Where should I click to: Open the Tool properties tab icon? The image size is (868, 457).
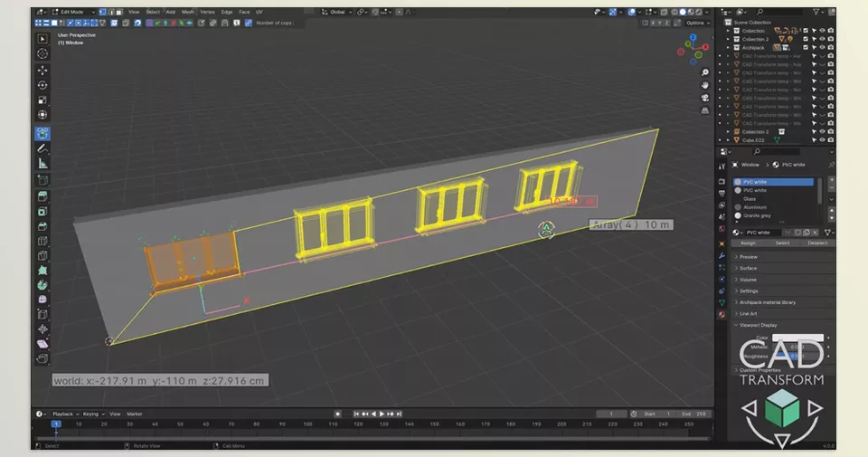pyautogui.click(x=722, y=167)
